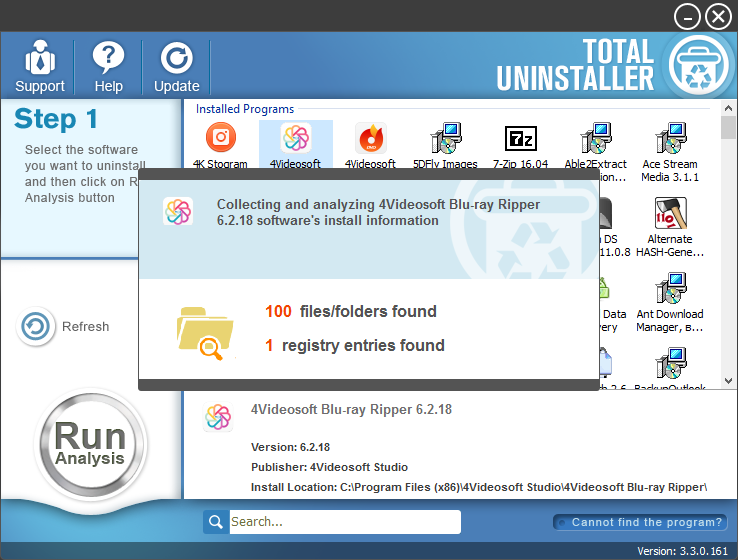The height and width of the screenshot is (560, 738).
Task: Check for software Update
Action: (176, 66)
